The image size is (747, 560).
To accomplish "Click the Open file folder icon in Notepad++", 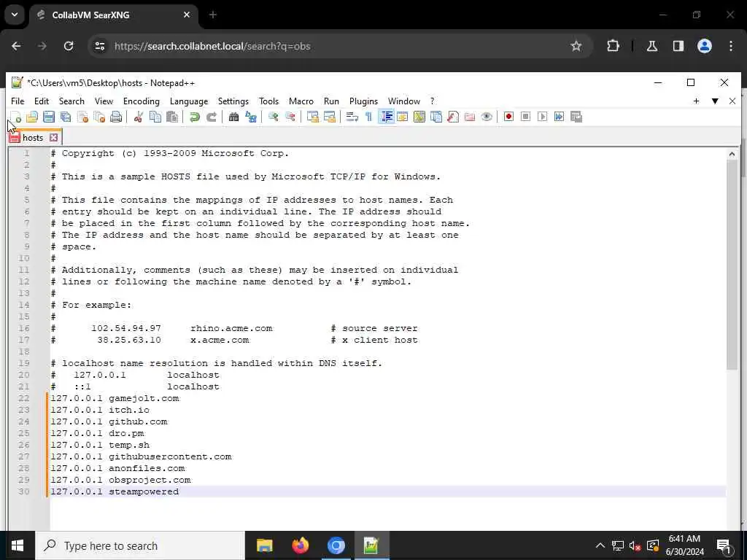I will pyautogui.click(x=32, y=117).
